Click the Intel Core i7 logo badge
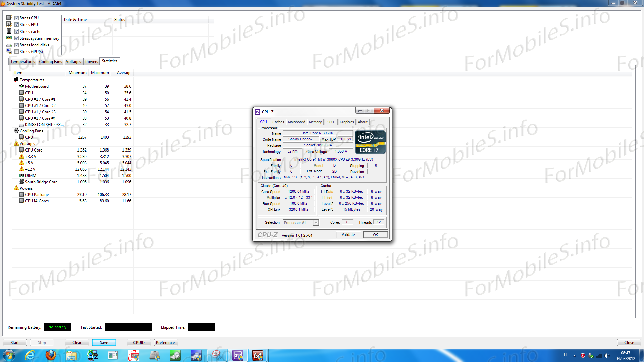This screenshot has width=644, height=362. pos(370,142)
